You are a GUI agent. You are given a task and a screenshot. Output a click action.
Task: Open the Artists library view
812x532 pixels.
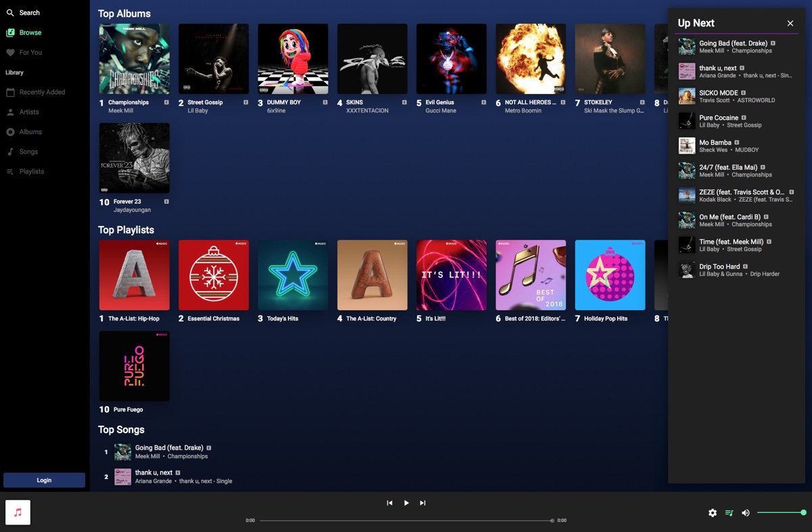pos(29,112)
